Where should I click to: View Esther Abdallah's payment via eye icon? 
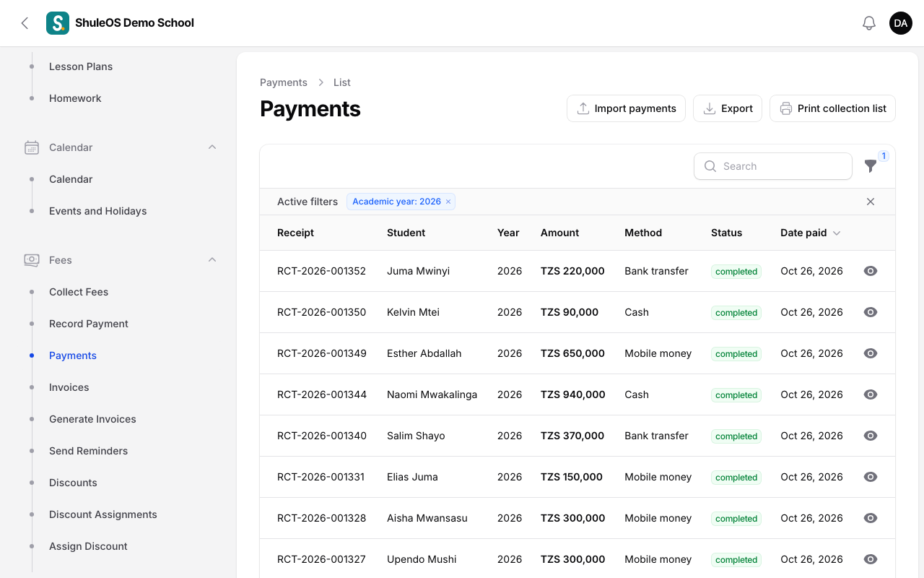(871, 353)
